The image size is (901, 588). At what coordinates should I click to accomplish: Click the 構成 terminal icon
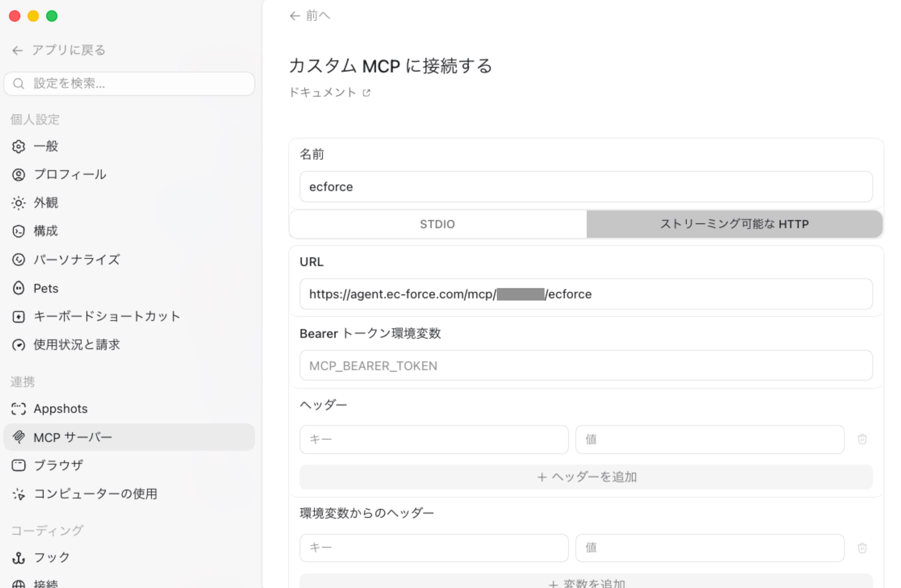(x=18, y=231)
